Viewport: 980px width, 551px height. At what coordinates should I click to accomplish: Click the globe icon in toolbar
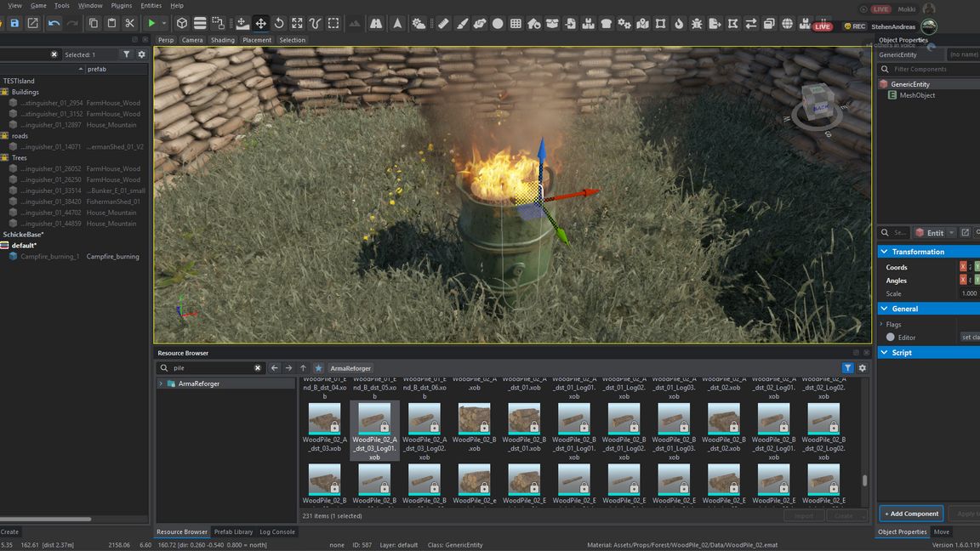tap(788, 24)
